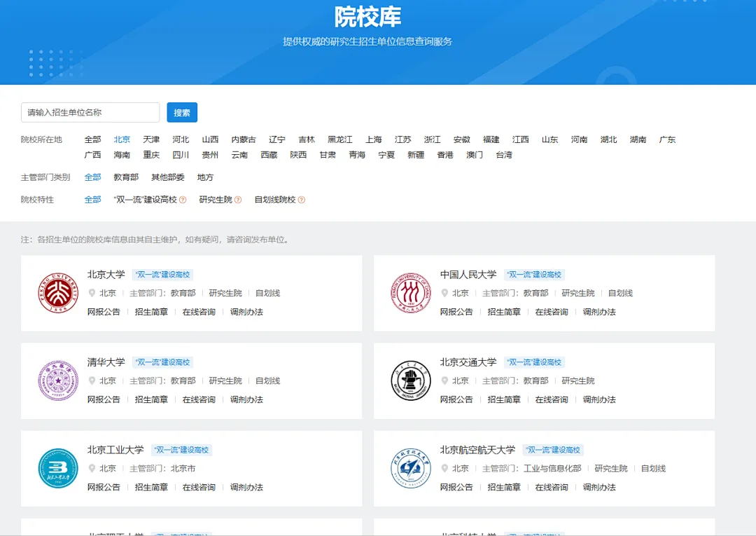Filter by 四川 location

tap(181, 155)
